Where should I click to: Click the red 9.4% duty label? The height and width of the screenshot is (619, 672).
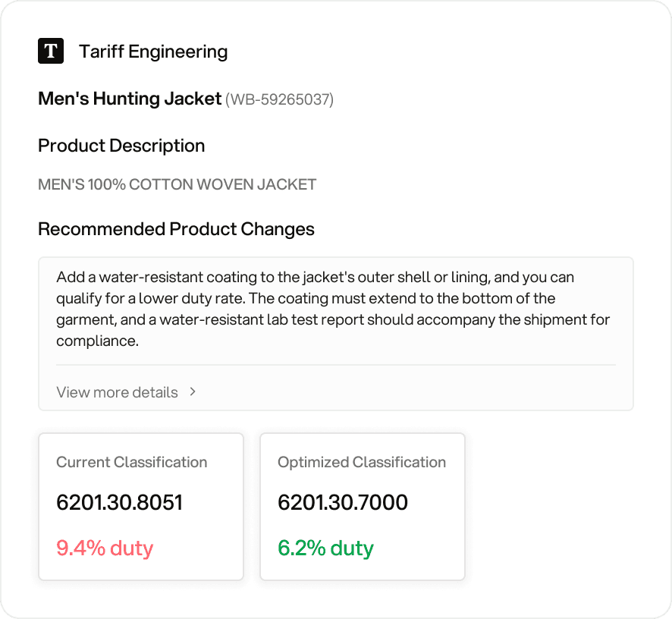click(x=105, y=548)
